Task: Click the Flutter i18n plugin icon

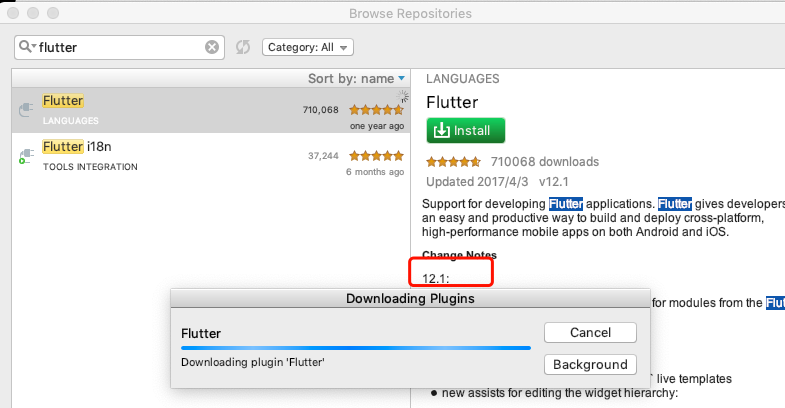Action: click(26, 156)
